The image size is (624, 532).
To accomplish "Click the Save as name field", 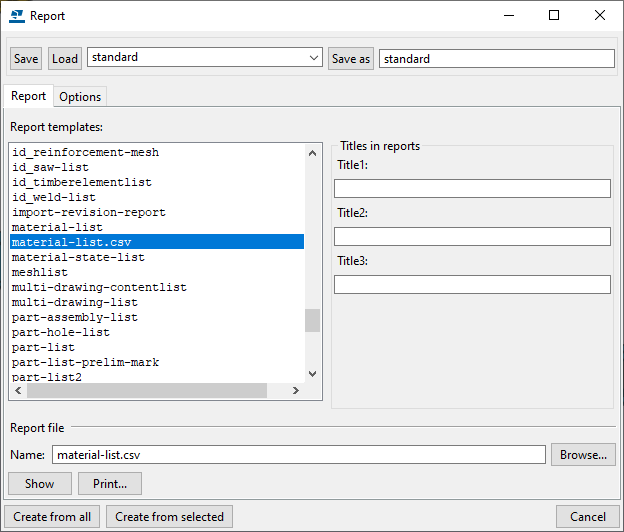I will 496,59.
